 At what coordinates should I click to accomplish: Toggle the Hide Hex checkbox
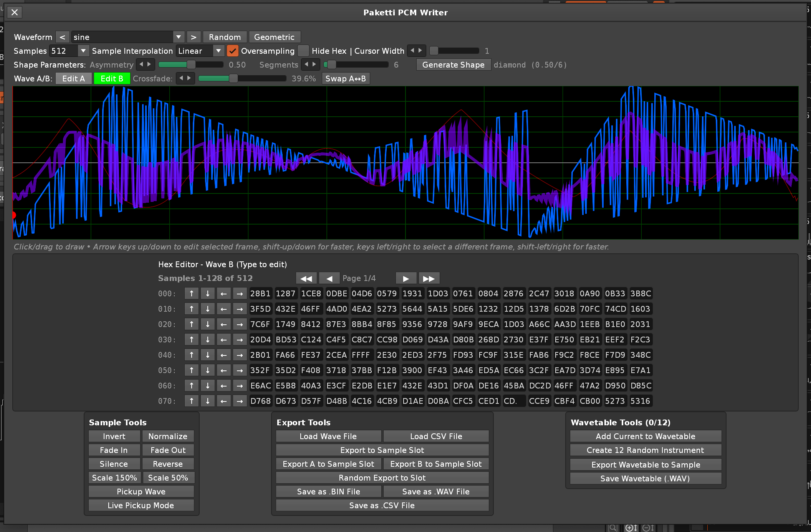pos(303,51)
